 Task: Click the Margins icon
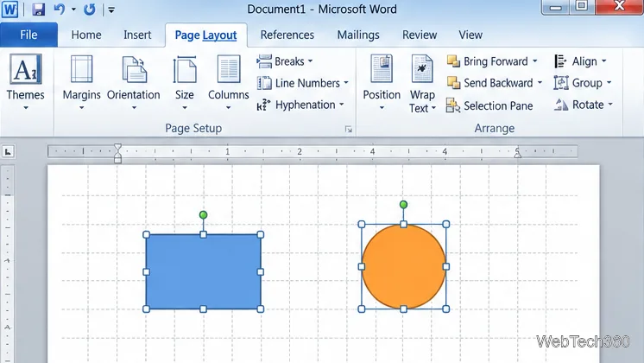coord(81,69)
